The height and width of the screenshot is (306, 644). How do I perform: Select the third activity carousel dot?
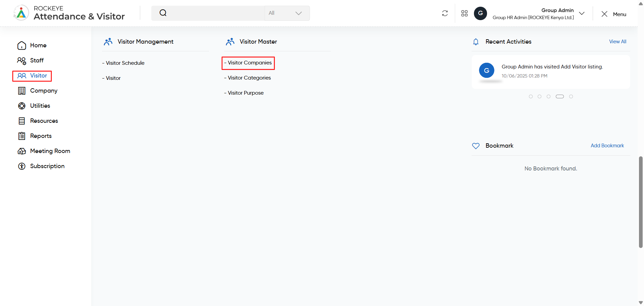pos(548,97)
